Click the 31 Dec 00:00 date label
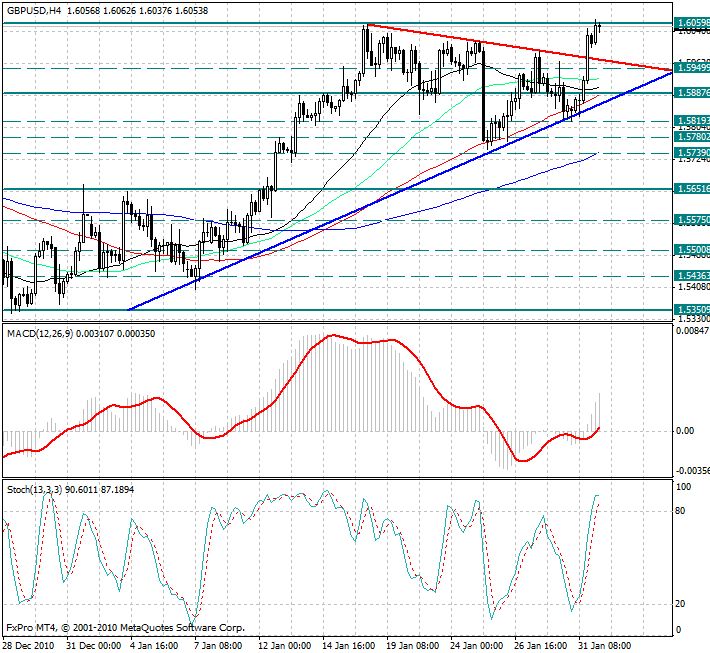Image resolution: width=710 pixels, height=653 pixels. tap(93, 646)
